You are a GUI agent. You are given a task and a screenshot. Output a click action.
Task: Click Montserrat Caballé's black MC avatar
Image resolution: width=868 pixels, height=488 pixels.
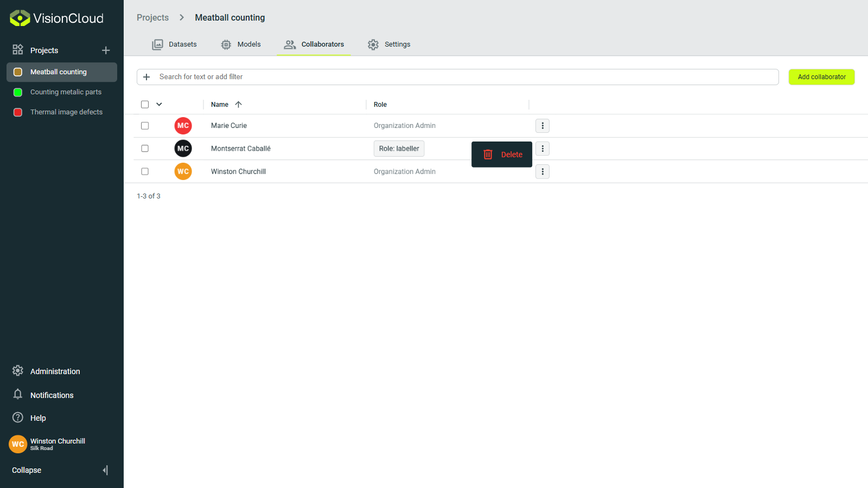pyautogui.click(x=183, y=149)
